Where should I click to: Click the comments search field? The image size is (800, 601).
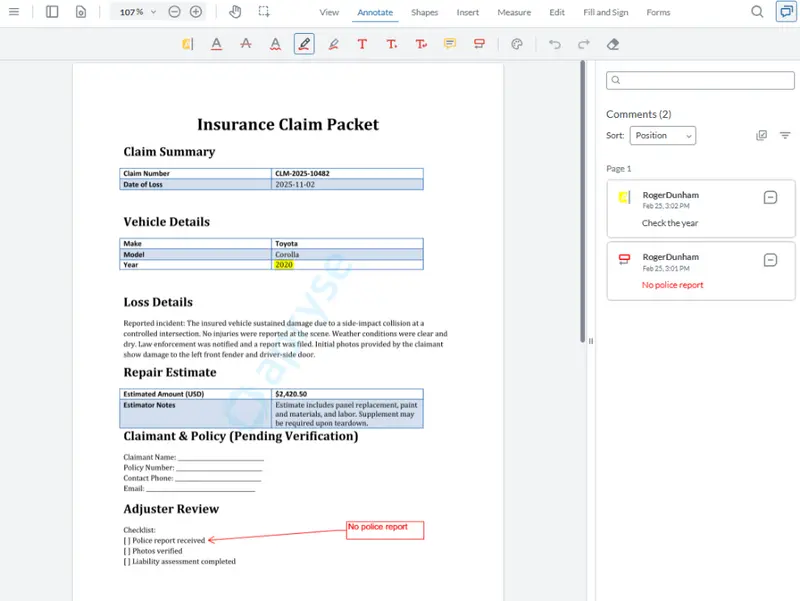[x=700, y=80]
